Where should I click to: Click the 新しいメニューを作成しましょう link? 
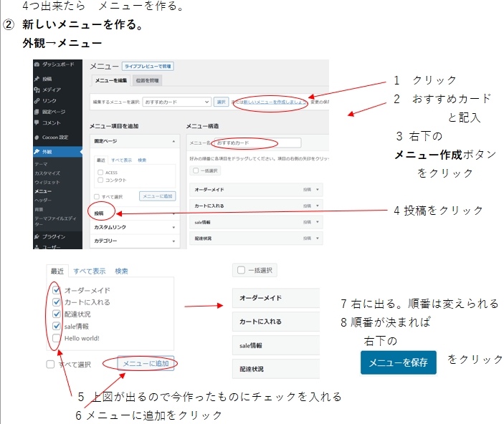272,102
